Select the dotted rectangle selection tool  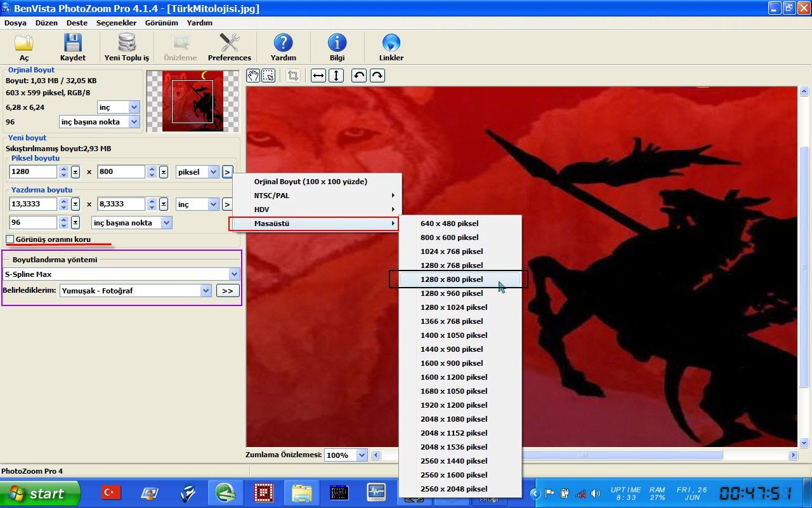pos(268,76)
